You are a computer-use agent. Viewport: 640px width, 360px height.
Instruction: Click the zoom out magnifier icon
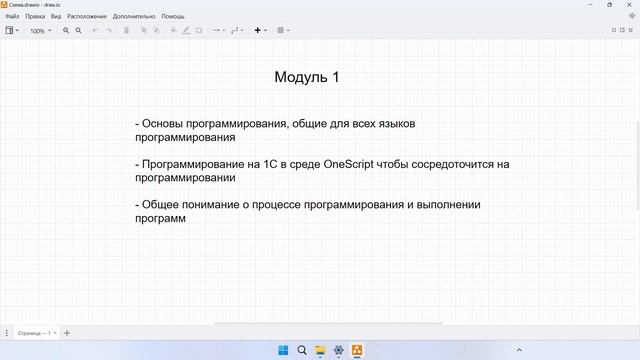[78, 31]
